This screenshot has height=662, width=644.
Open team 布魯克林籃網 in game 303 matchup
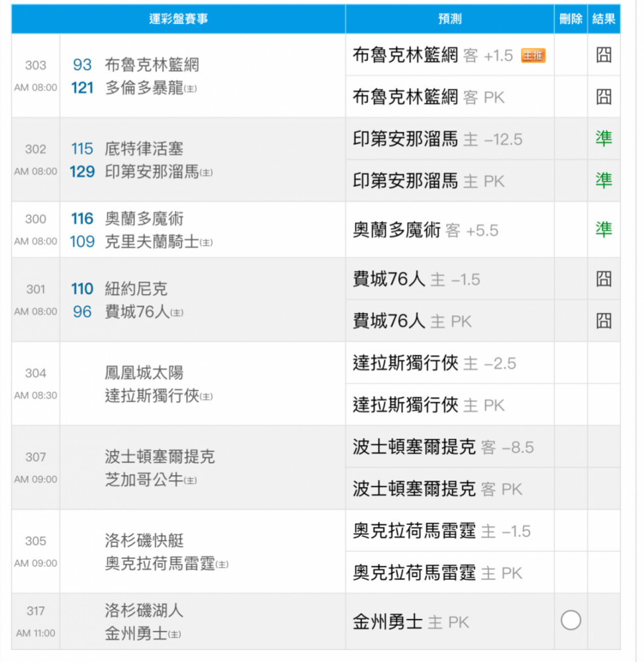(x=152, y=65)
